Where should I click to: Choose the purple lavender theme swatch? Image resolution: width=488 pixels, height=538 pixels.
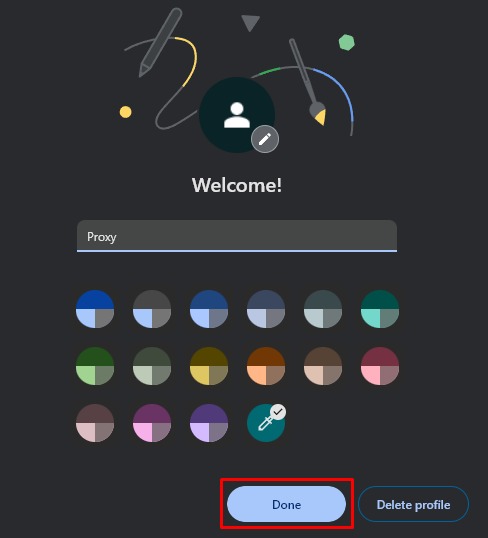coord(209,423)
